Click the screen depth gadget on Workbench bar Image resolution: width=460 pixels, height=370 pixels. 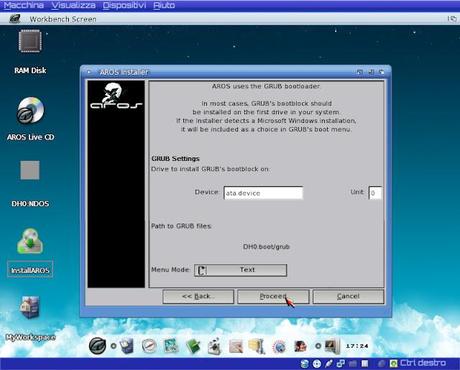[x=452, y=19]
